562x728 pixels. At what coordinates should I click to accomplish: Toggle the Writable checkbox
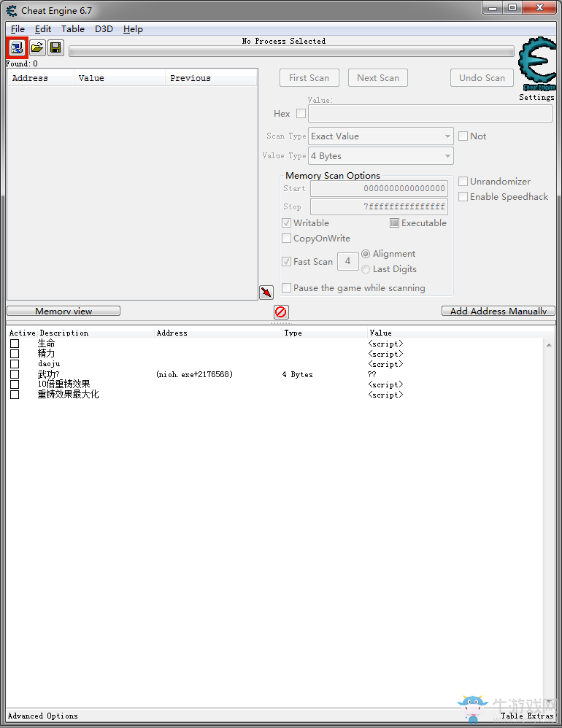(287, 223)
